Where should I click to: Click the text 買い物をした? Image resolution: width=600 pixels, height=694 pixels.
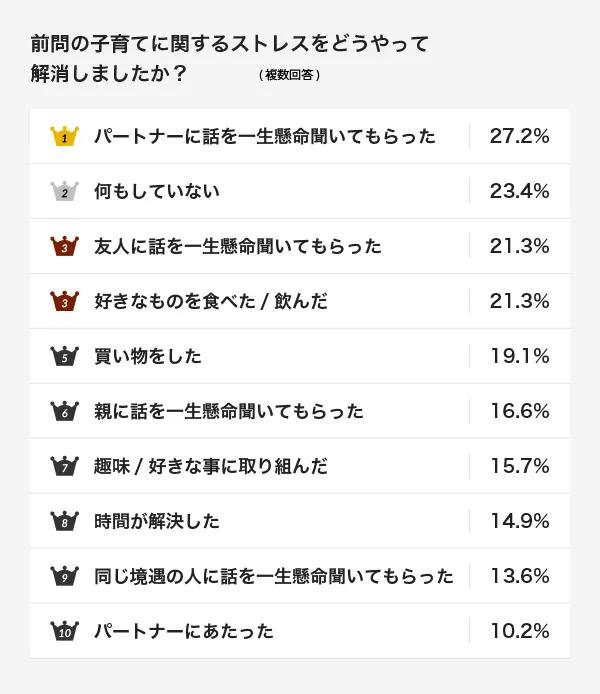148,356
